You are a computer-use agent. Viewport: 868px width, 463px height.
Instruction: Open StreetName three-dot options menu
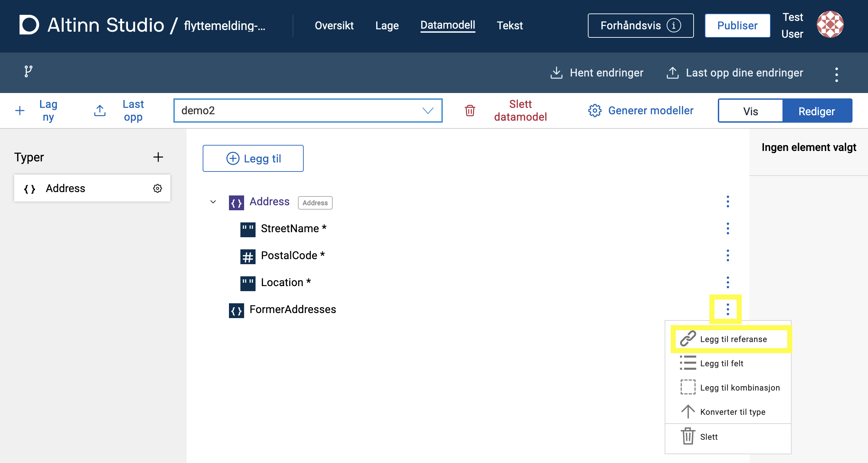click(728, 228)
